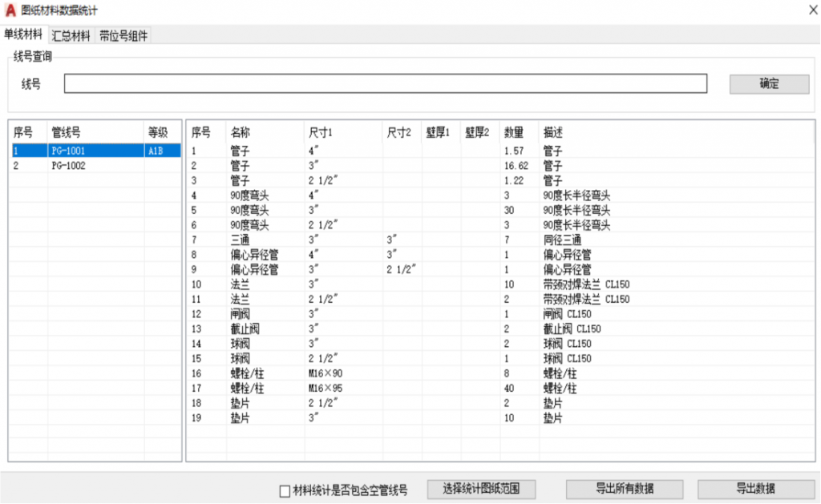Toggle 材料统计是否包含空管线号 checkbox
The height and width of the screenshot is (504, 821).
285,490
